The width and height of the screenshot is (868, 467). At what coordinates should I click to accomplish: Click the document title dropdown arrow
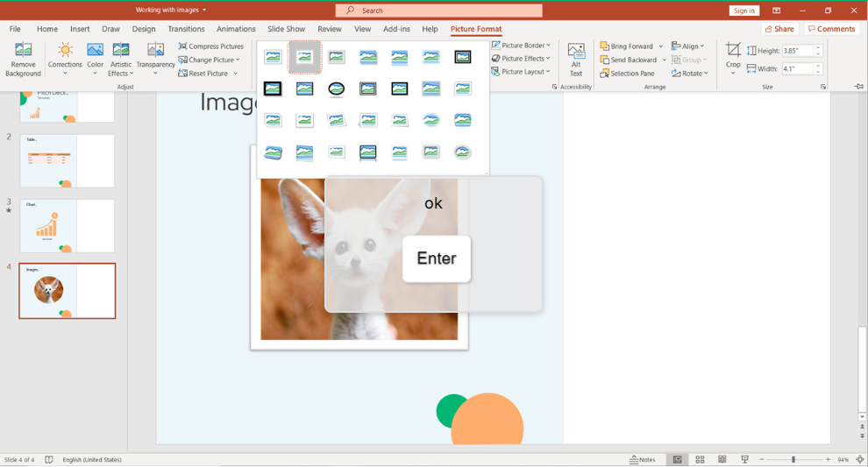point(204,10)
